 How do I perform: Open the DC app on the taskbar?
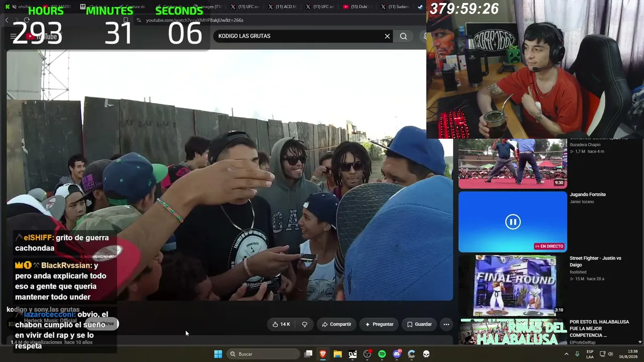tap(353, 354)
